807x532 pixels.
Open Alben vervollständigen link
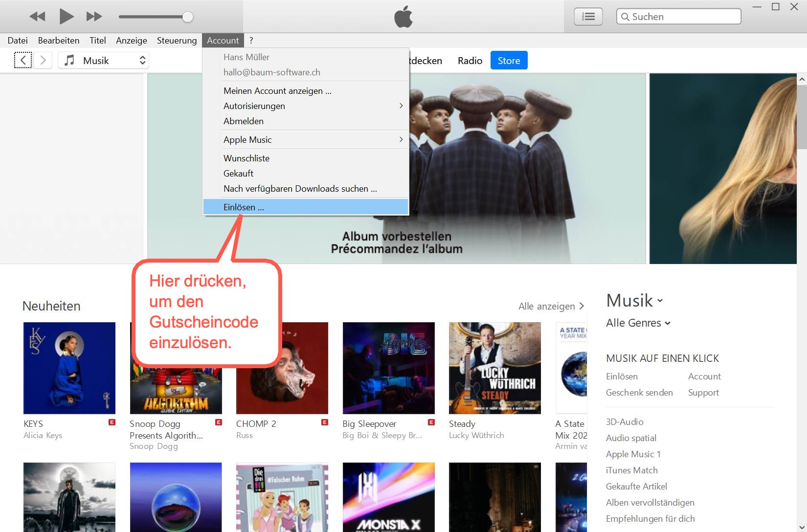tap(650, 503)
